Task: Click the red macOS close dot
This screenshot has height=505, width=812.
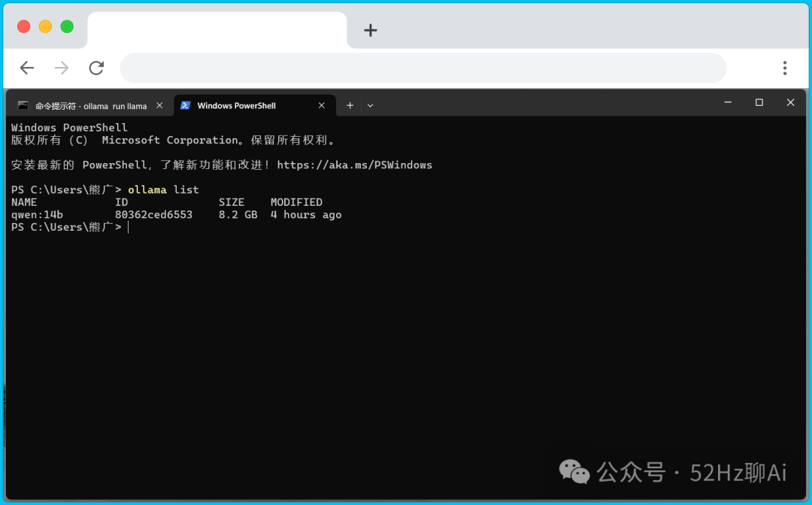Action: (x=24, y=26)
